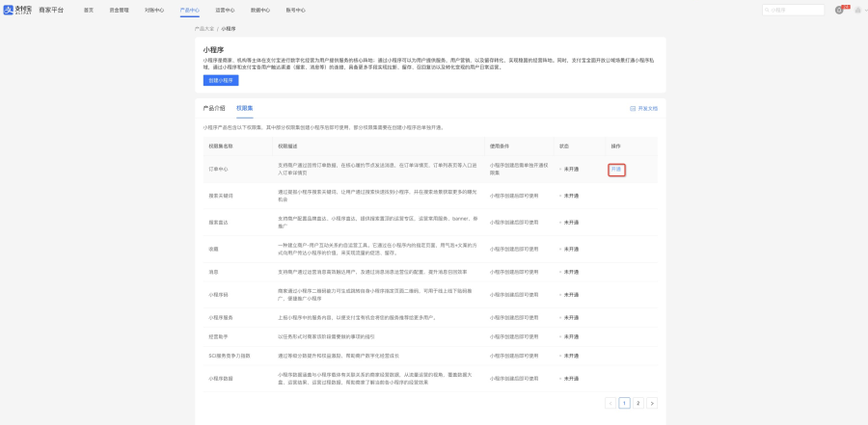Switch to the 产品介绍 tab
Image resolution: width=868 pixels, height=425 pixels.
pos(214,109)
